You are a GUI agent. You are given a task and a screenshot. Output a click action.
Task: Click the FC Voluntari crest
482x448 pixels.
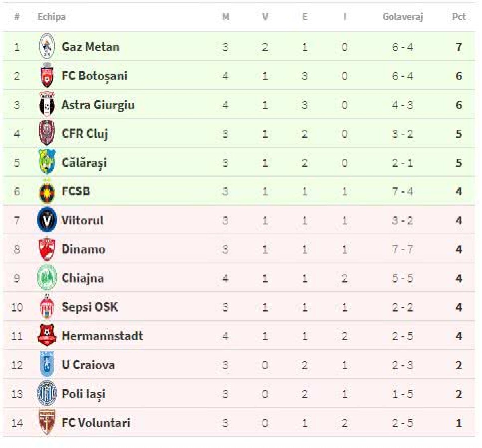47,422
